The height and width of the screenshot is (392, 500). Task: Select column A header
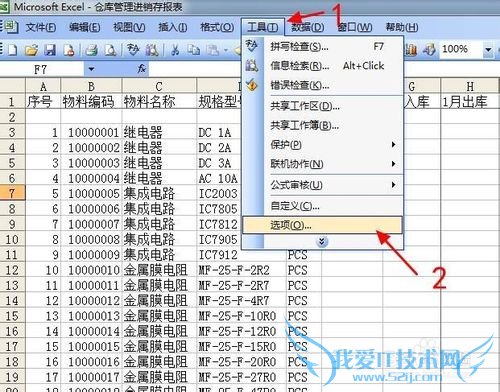[x=43, y=87]
